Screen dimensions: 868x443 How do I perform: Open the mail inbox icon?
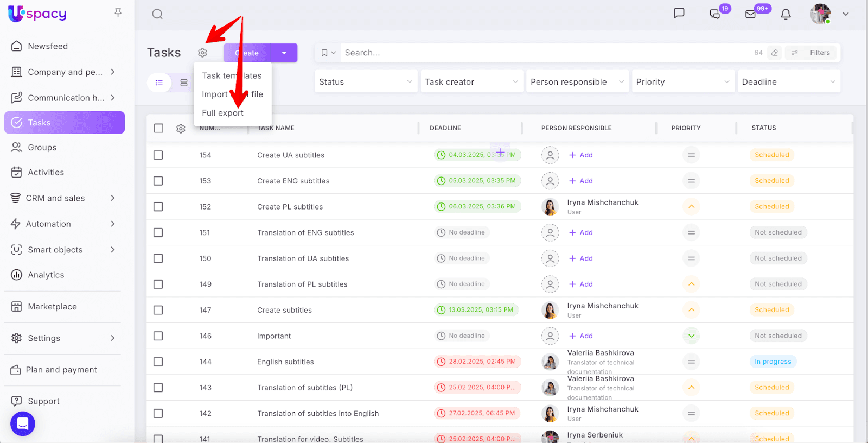pos(751,14)
